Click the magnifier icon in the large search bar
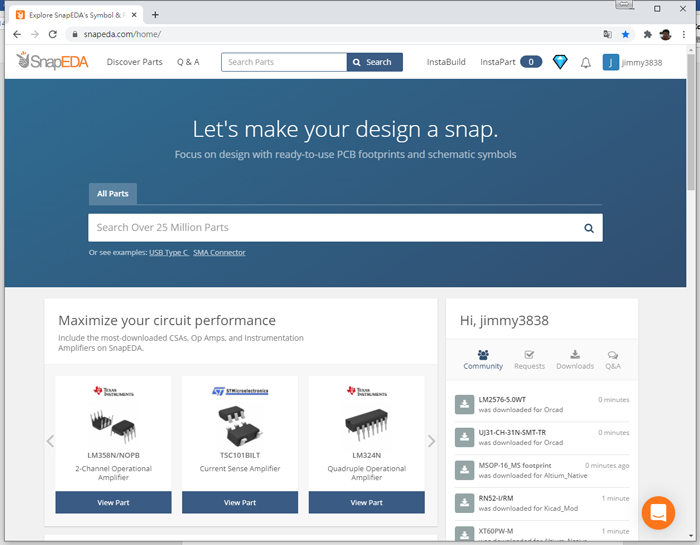This screenshot has width=700, height=545. 589,228
